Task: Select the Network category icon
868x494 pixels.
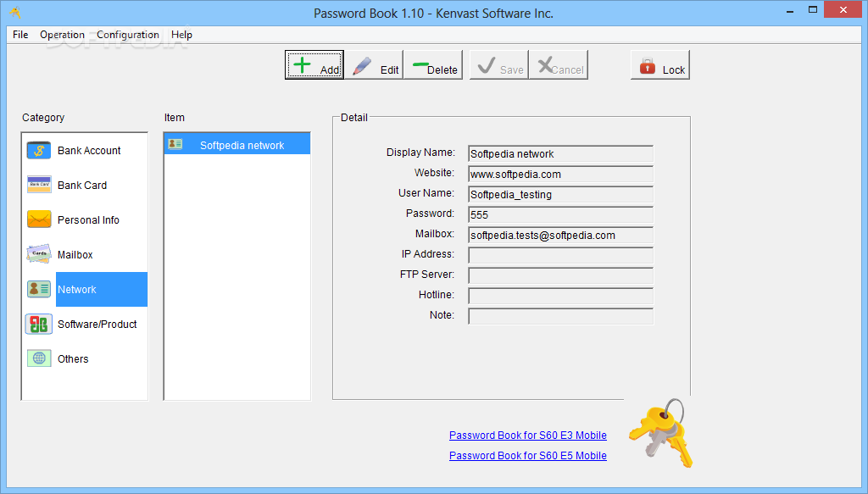Action: point(39,289)
